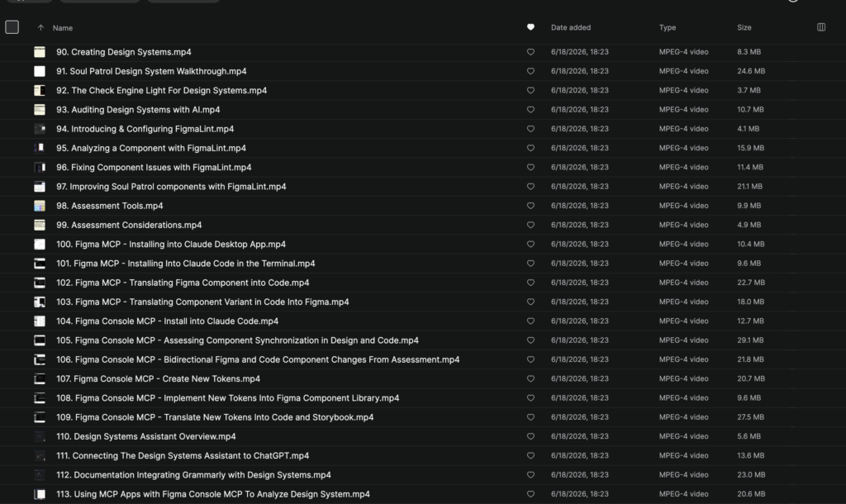Screen dimensions: 846x504
Task: Favorite 94. Introducing & Configuring FigmaLint.mp4
Action: [530, 129]
